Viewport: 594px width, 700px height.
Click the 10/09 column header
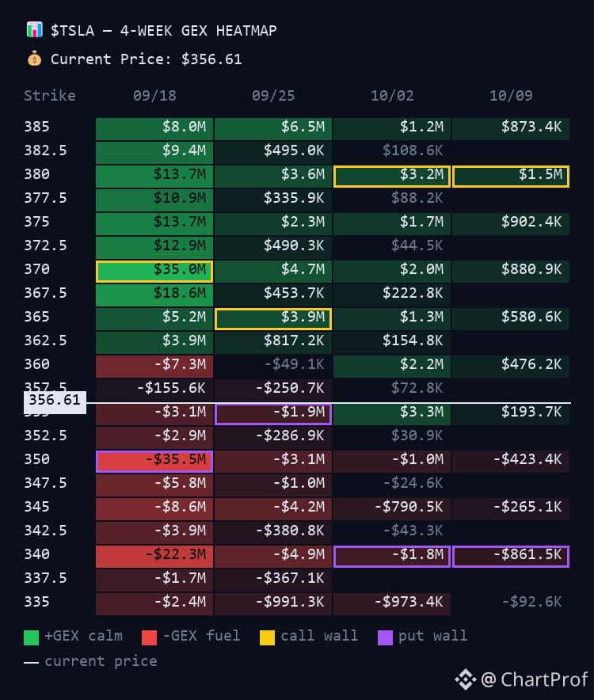pos(511,96)
